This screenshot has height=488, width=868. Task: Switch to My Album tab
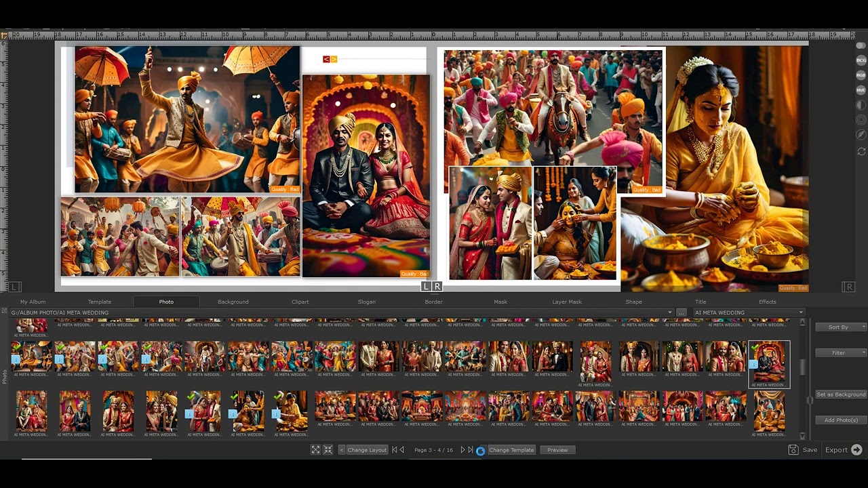click(x=33, y=302)
